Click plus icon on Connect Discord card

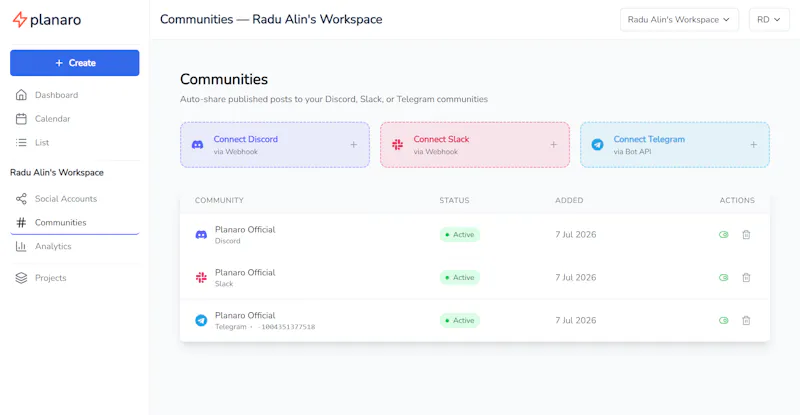(x=354, y=145)
